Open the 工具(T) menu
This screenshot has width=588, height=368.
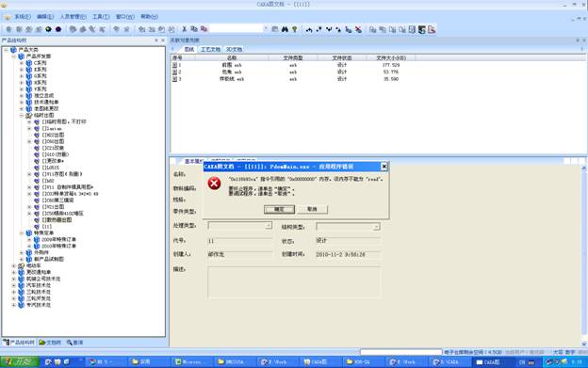point(101,17)
